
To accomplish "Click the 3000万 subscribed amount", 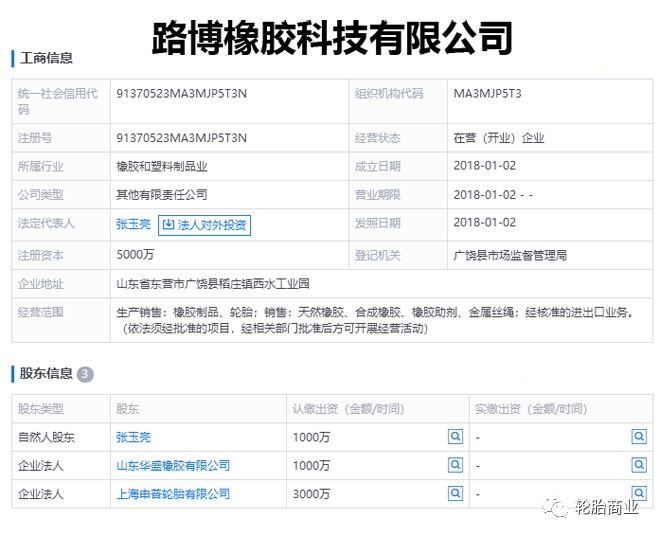I will [311, 494].
